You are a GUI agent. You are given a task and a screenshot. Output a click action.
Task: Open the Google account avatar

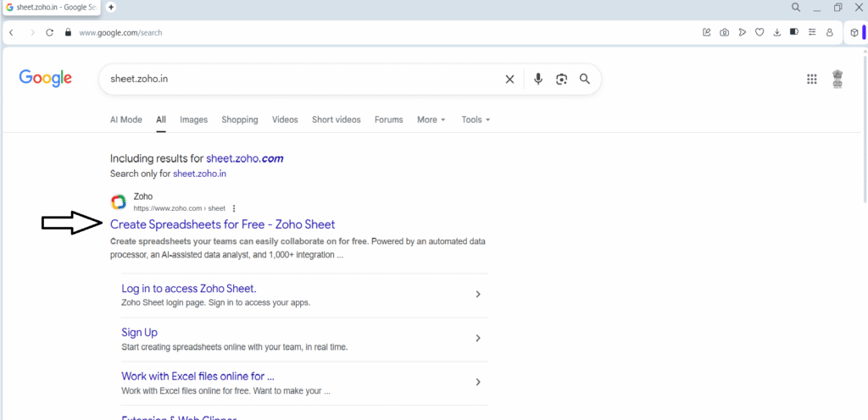(x=838, y=79)
